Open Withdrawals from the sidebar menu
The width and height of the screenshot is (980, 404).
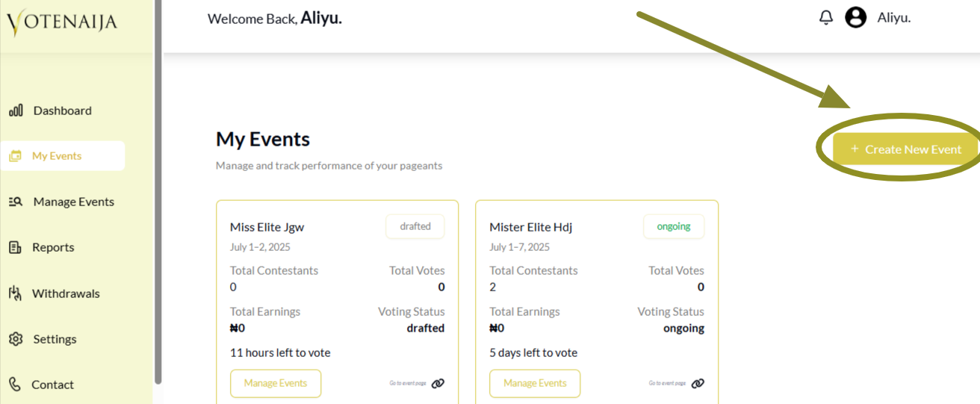(x=66, y=293)
